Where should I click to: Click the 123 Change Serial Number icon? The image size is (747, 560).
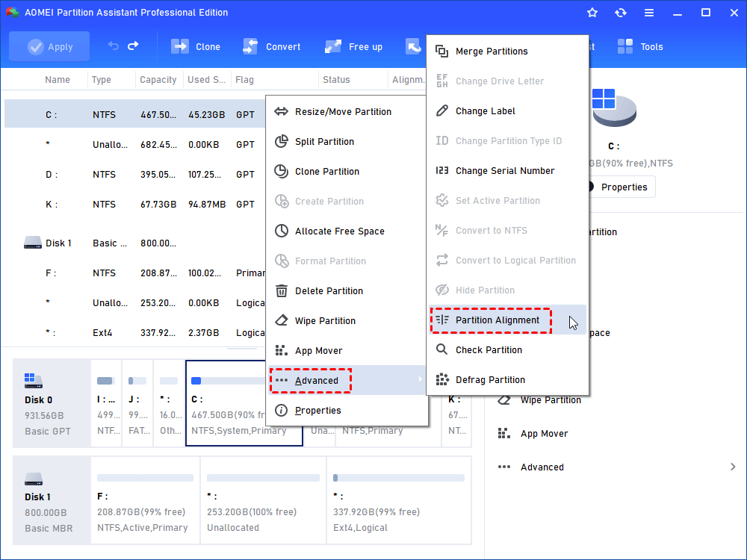tap(442, 170)
